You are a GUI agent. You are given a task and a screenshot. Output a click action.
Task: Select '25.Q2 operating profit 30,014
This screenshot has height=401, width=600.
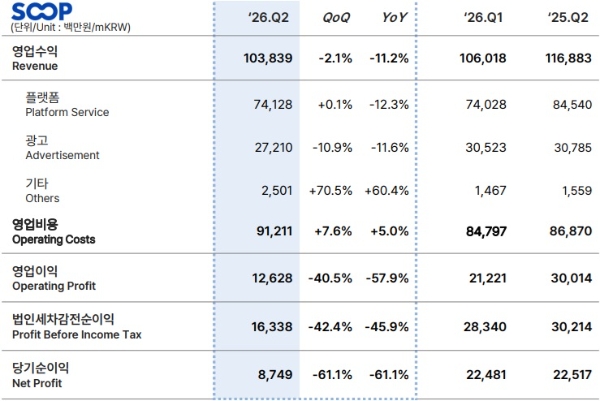[x=571, y=278]
